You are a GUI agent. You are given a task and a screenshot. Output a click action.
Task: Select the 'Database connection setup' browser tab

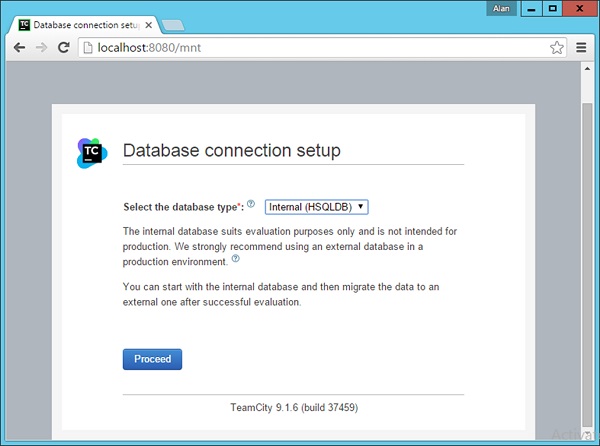(85, 22)
